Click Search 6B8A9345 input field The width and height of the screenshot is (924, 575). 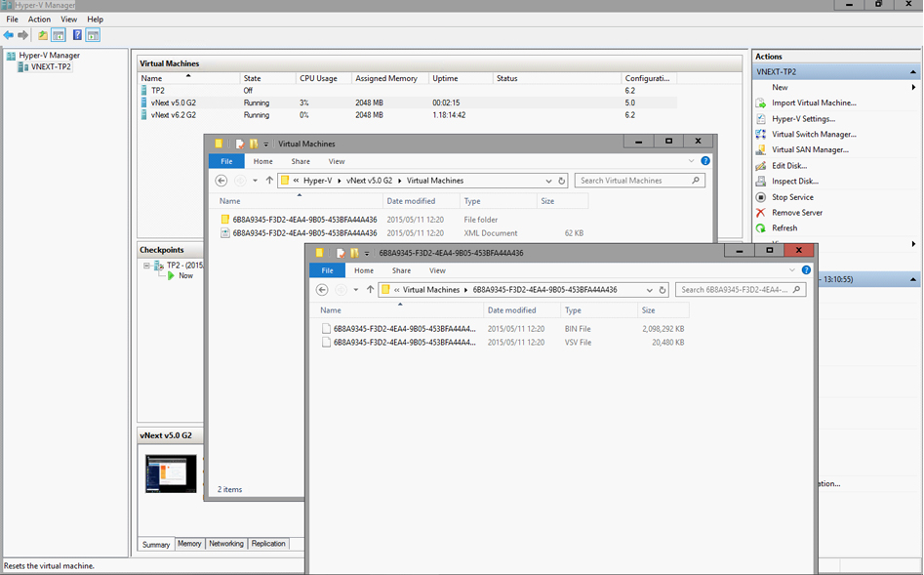(741, 290)
